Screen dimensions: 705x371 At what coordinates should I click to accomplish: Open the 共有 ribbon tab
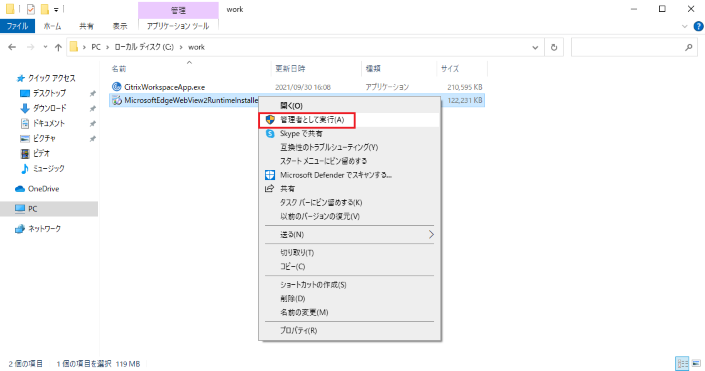tap(86, 26)
